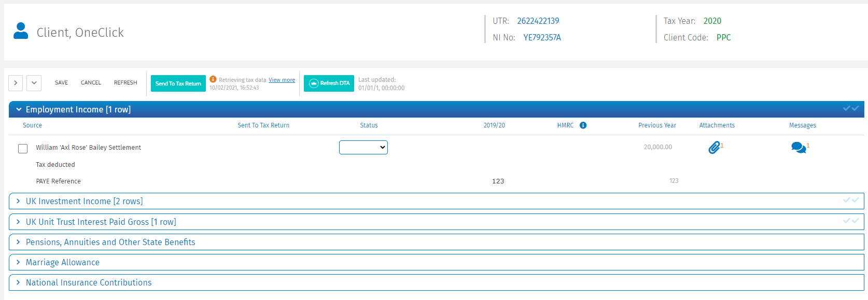This screenshot has height=300, width=868.
Task: Click the HMRC info icon
Action: [583, 125]
